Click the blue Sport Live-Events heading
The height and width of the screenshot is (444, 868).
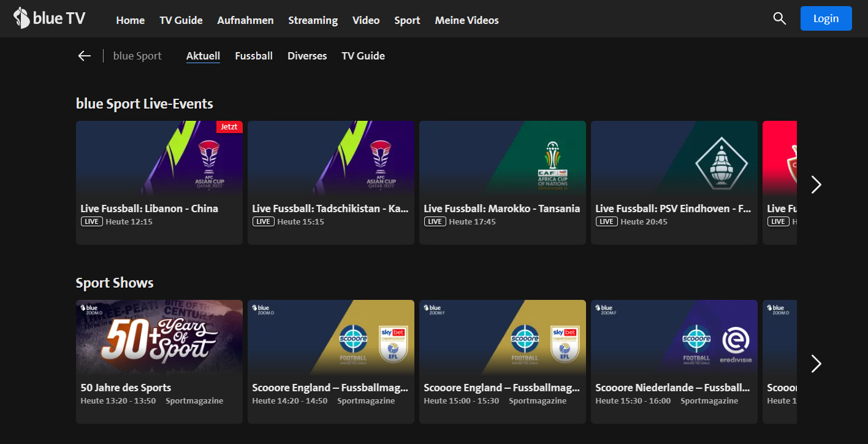[145, 104]
